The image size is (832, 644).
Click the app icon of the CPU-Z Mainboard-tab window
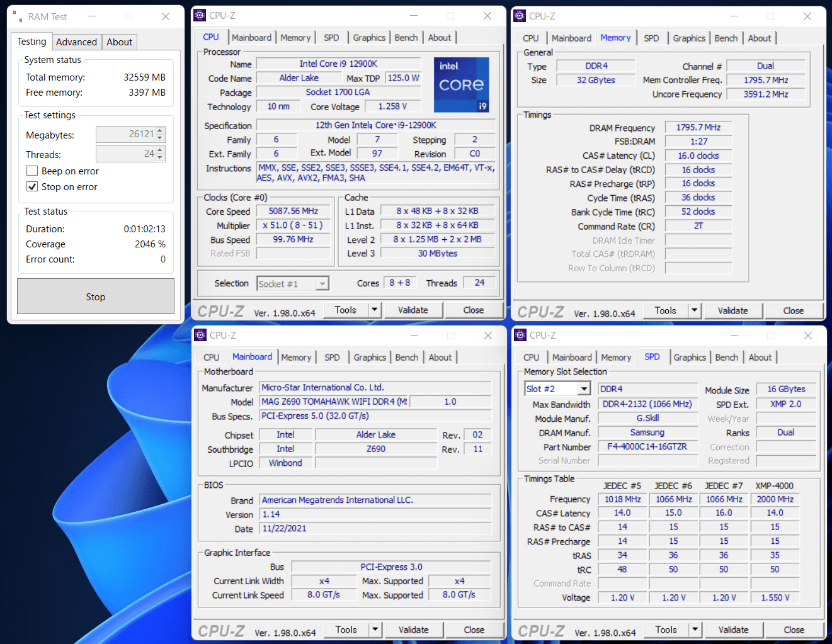click(200, 335)
